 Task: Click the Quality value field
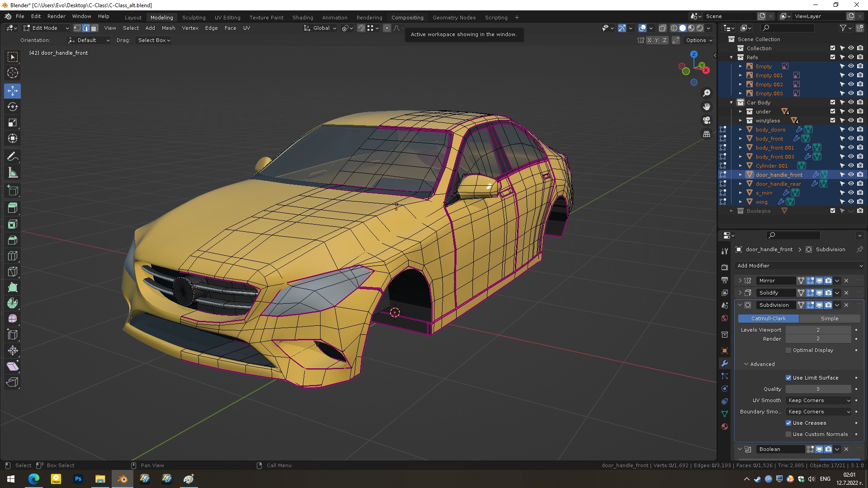[x=818, y=389]
